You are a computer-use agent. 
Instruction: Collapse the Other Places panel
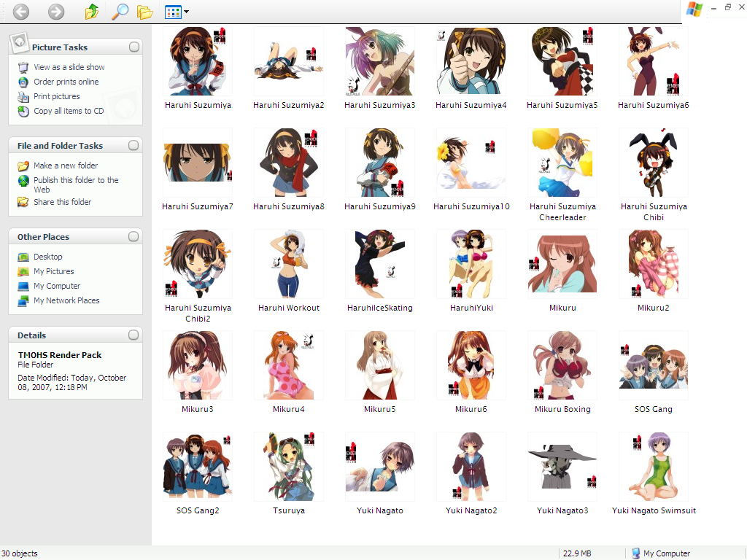click(133, 236)
